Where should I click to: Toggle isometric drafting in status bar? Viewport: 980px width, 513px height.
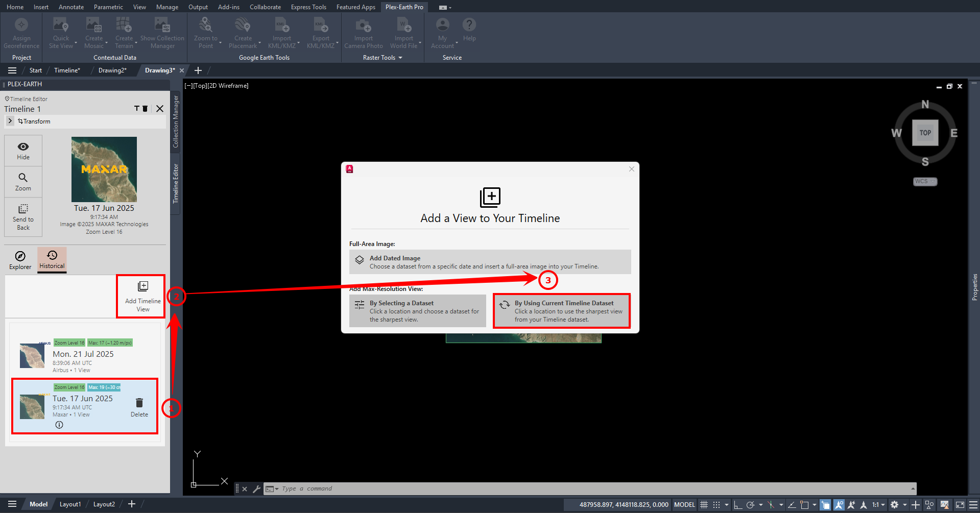(x=771, y=504)
